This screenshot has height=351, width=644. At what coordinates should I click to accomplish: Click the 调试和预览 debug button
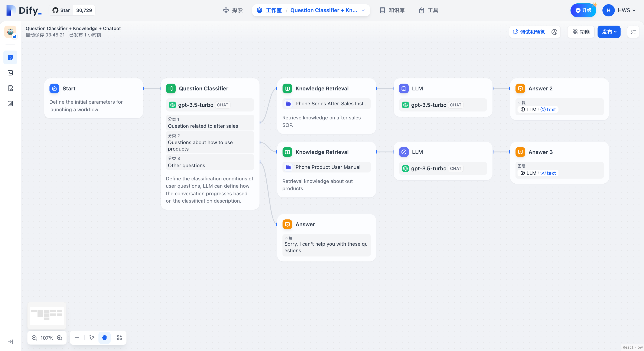[x=528, y=32]
